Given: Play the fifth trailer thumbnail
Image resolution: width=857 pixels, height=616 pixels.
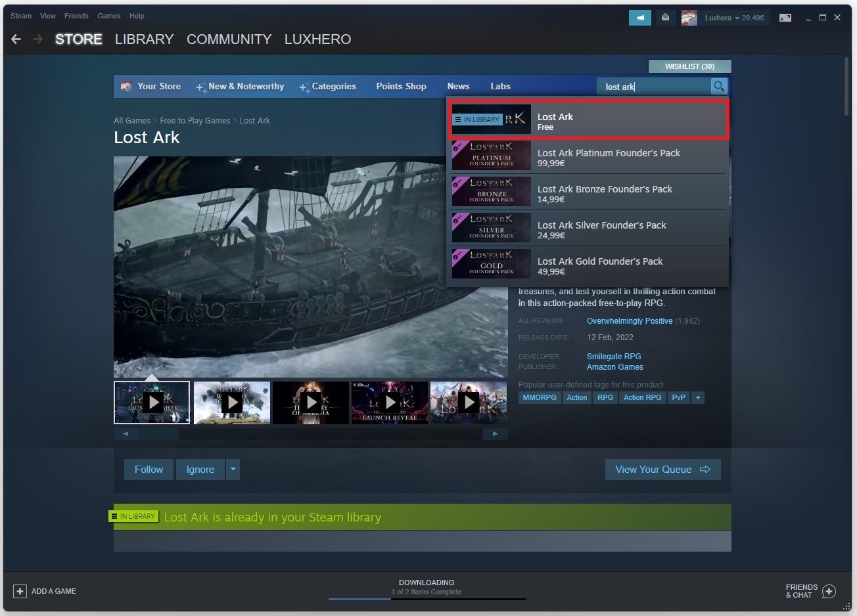Looking at the screenshot, I should click(469, 403).
